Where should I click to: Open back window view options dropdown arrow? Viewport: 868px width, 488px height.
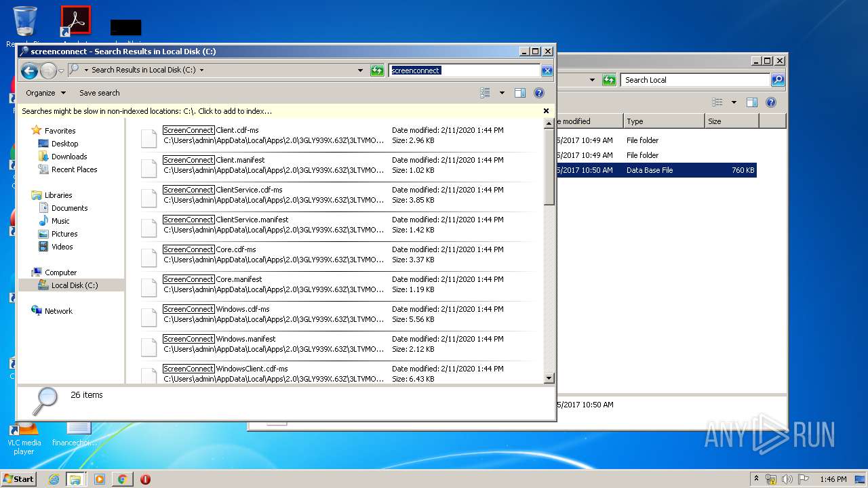pyautogui.click(x=734, y=102)
